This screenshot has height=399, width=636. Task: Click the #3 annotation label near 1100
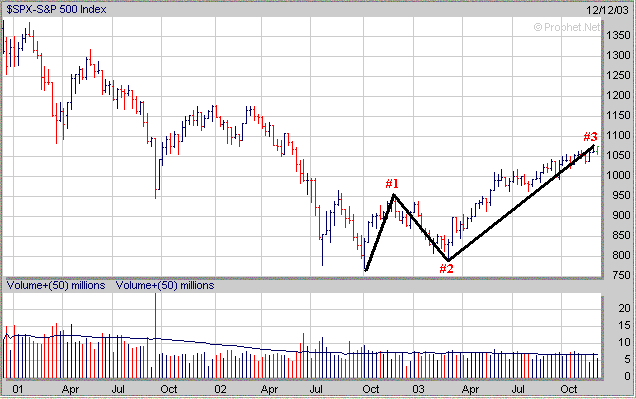click(x=590, y=136)
